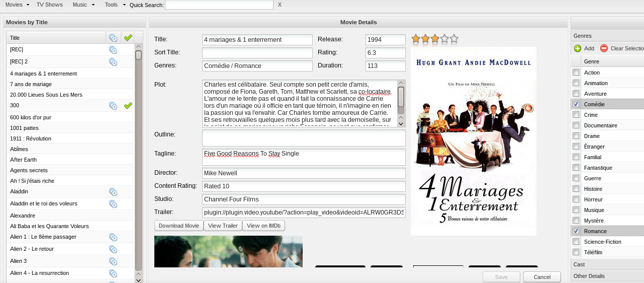Click the green plus Add genre icon
Screen dimensions: 644x283
click(578, 48)
